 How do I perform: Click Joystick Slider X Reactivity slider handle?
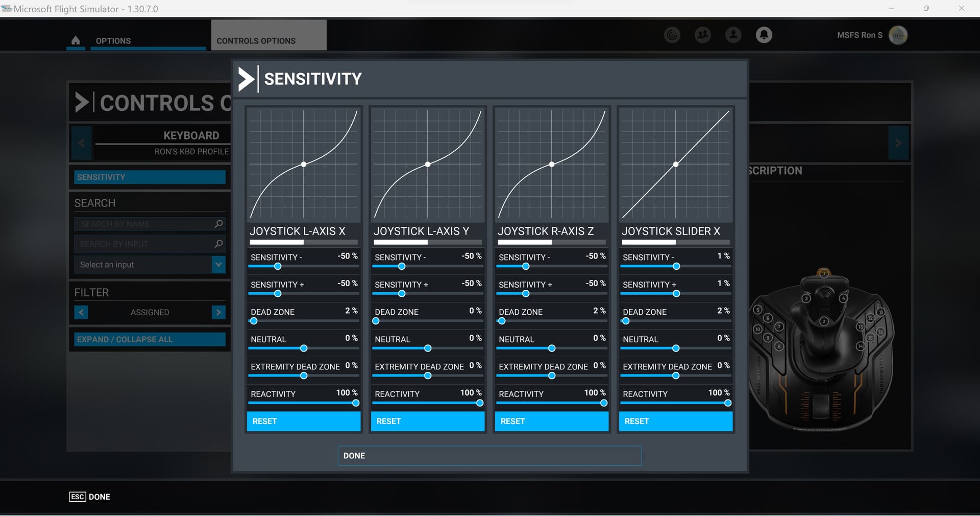[727, 403]
